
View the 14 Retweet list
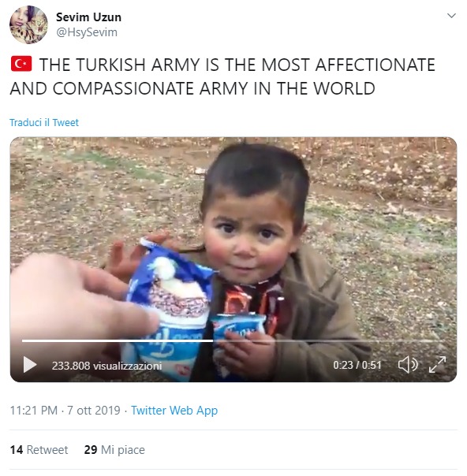(39, 449)
